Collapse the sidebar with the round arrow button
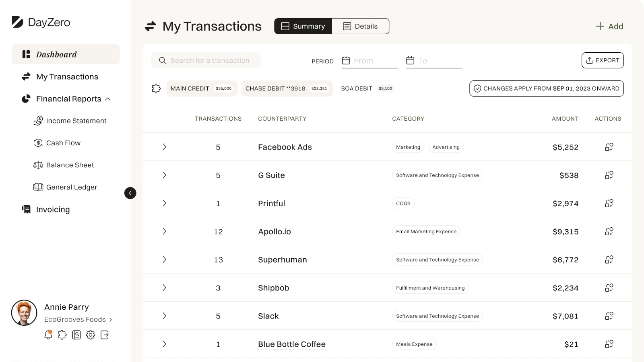644x362 pixels. coord(130,193)
